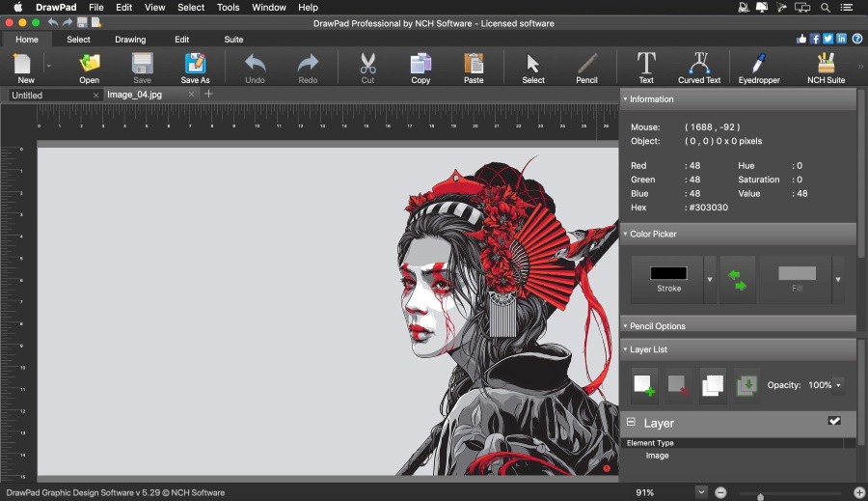Screen dimensions: 868x501
Task: Open macOS Spotlight search
Action: tap(825, 7)
